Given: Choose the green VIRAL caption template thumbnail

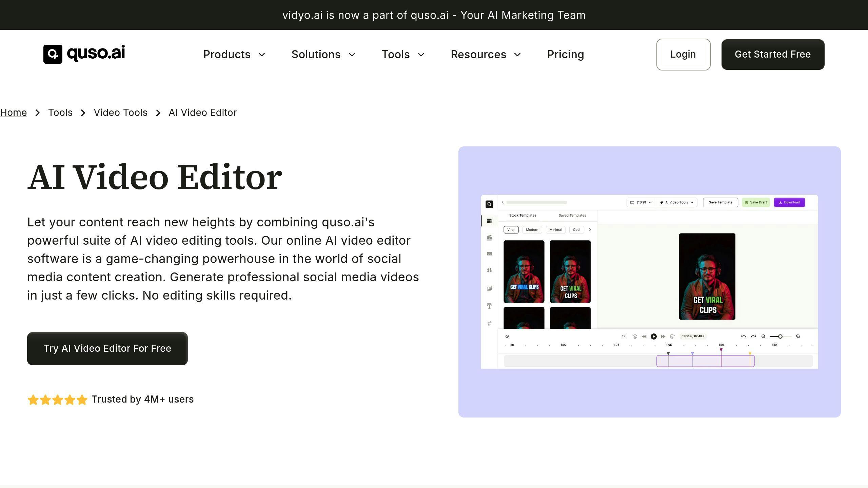Looking at the screenshot, I should pos(570,271).
